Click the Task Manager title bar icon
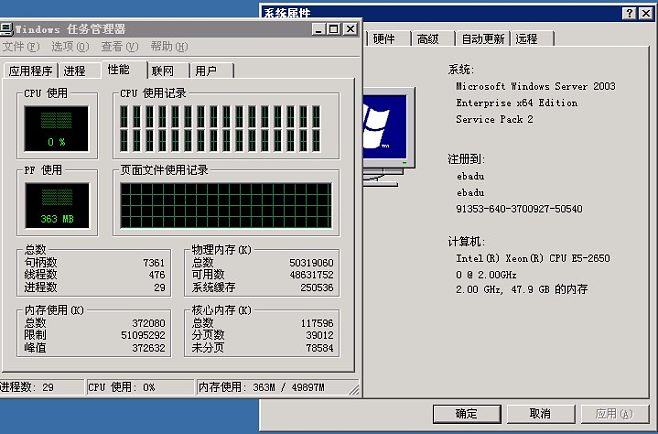 click(6, 29)
